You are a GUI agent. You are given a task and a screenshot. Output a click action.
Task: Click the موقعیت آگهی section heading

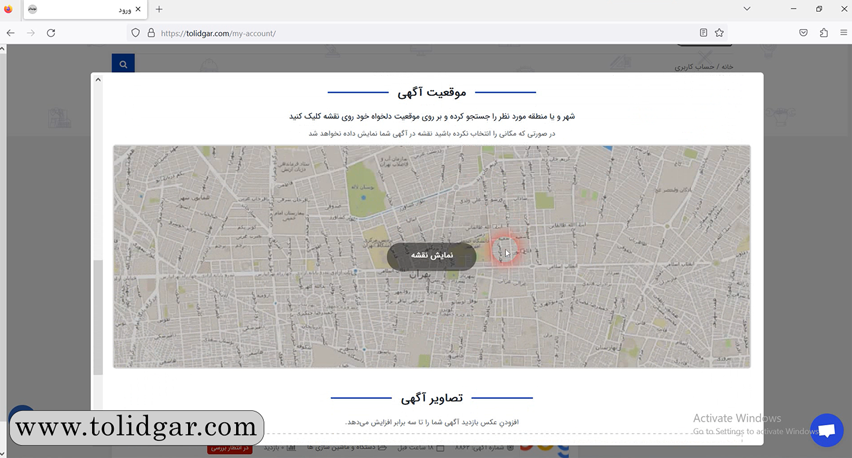(x=431, y=93)
